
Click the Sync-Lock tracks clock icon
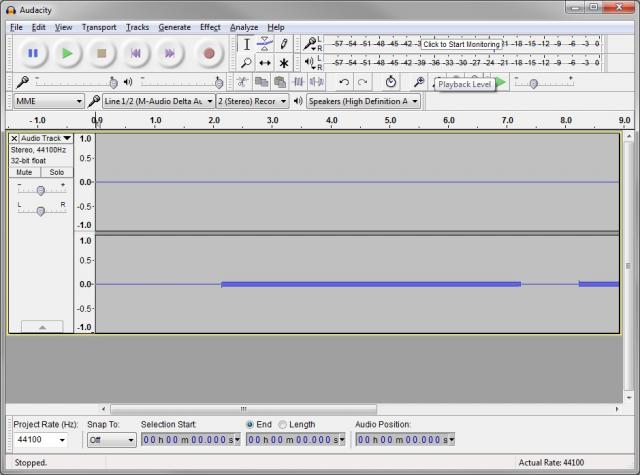coord(391,82)
